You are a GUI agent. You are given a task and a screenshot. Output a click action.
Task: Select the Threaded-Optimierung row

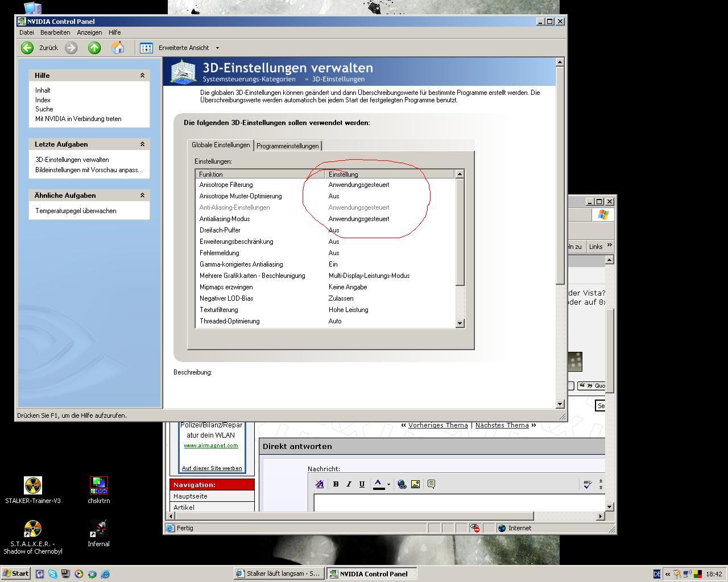click(325, 321)
